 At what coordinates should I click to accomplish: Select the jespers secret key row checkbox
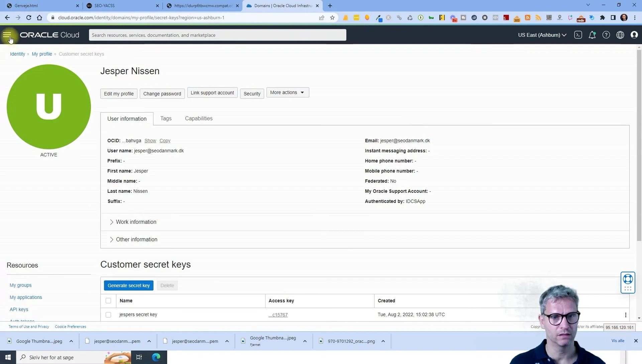pos(108,315)
